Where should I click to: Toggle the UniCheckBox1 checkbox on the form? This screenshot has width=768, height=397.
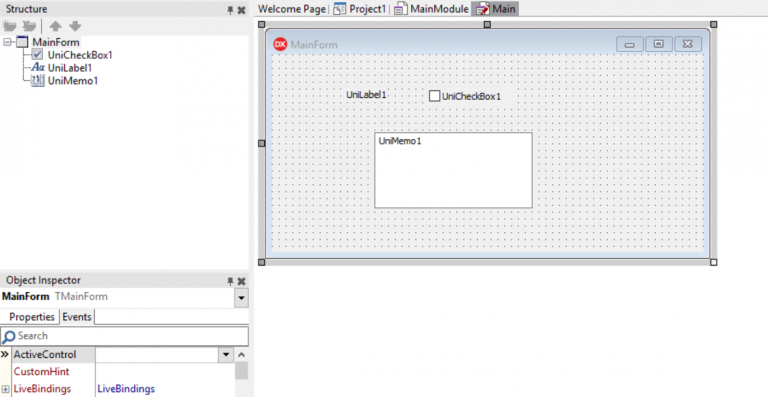click(x=434, y=96)
